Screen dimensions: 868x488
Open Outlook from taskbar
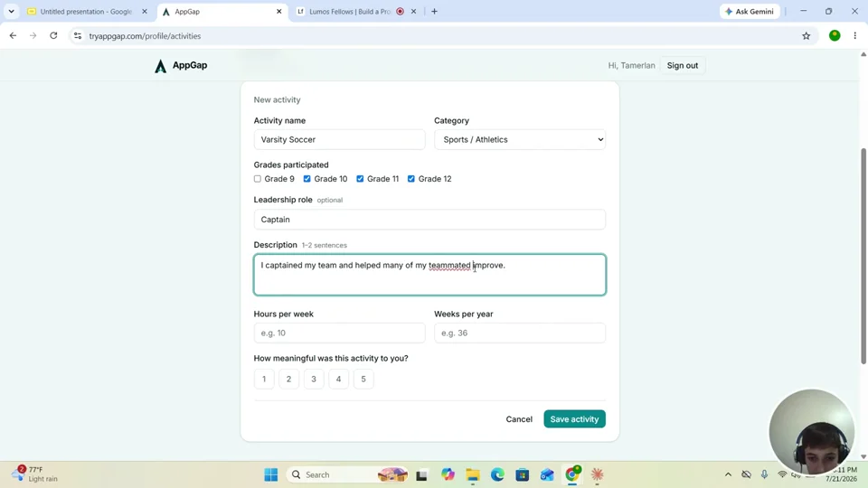tap(547, 474)
